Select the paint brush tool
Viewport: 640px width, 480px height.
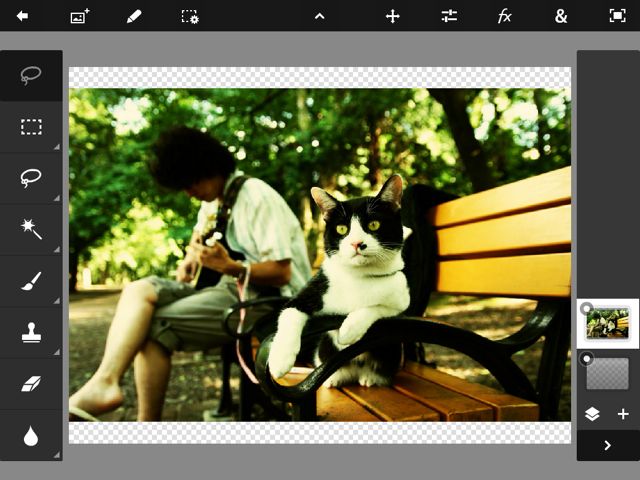pos(31,281)
